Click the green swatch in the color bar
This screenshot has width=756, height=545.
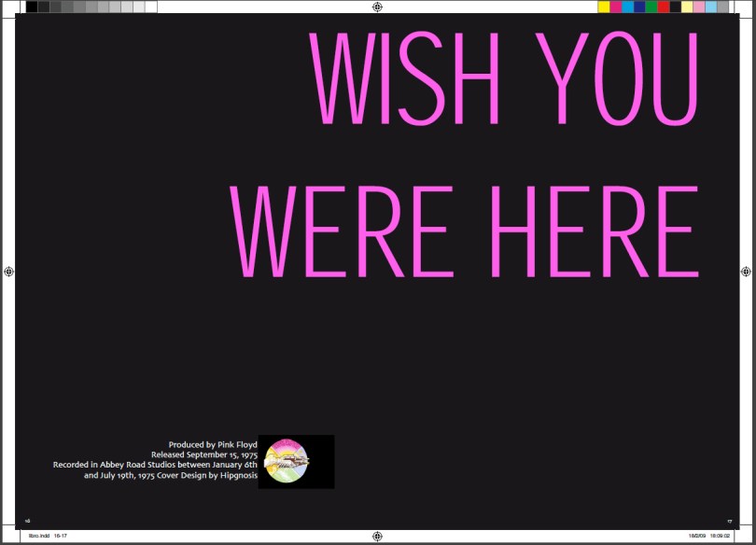651,7
